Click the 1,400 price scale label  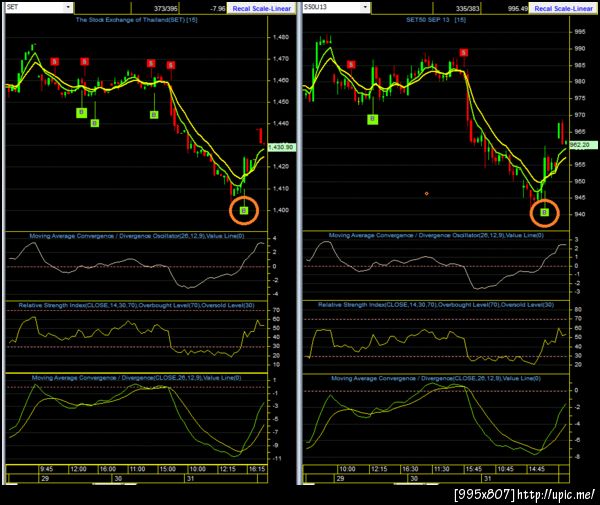[281, 210]
